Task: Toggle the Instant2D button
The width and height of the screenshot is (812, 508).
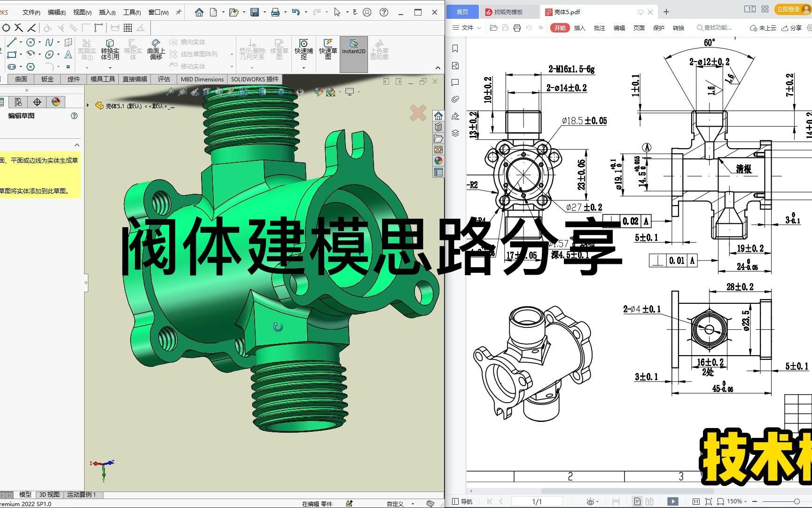Action: pyautogui.click(x=353, y=55)
